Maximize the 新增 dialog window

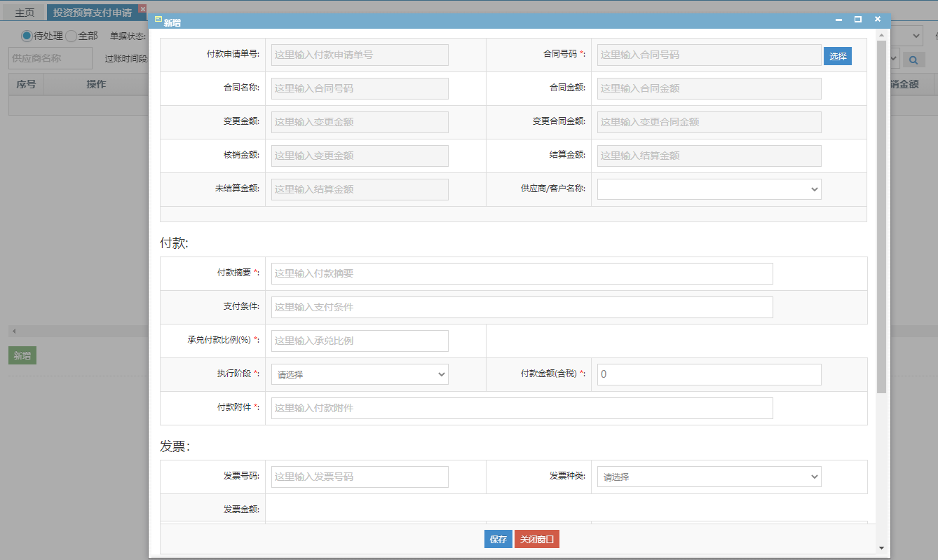[x=857, y=20]
